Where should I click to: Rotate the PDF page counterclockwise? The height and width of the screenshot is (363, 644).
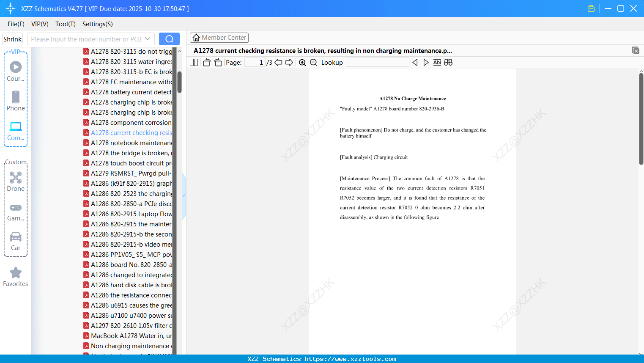coord(206,62)
